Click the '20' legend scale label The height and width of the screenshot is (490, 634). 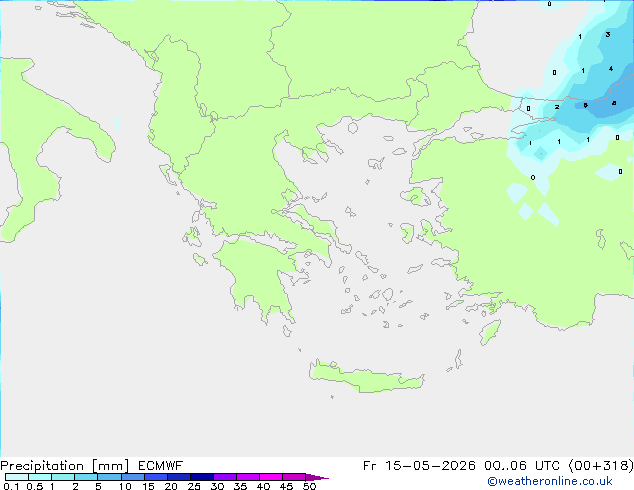pos(171,486)
